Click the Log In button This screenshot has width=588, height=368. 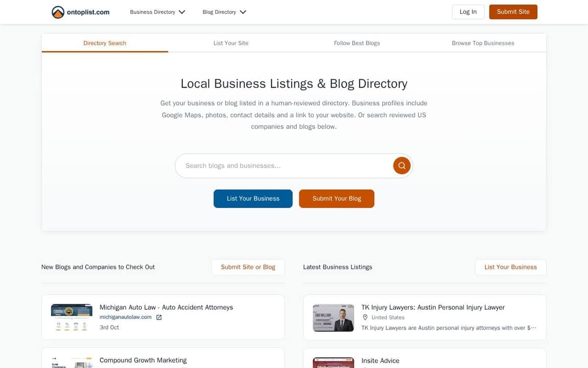pyautogui.click(x=468, y=12)
